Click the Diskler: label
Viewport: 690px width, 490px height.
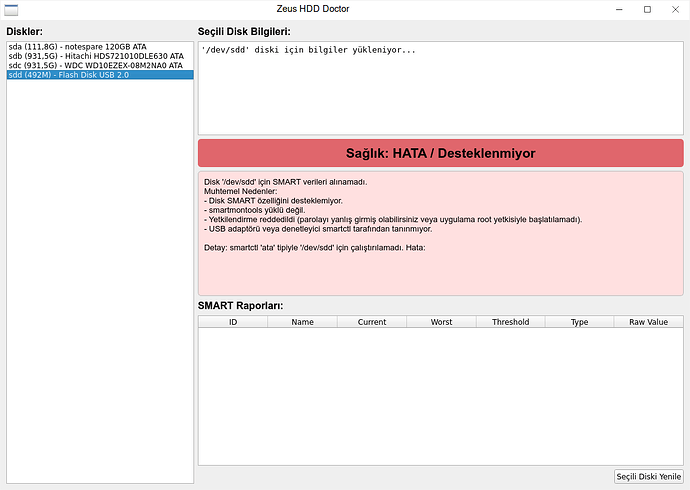[x=25, y=32]
